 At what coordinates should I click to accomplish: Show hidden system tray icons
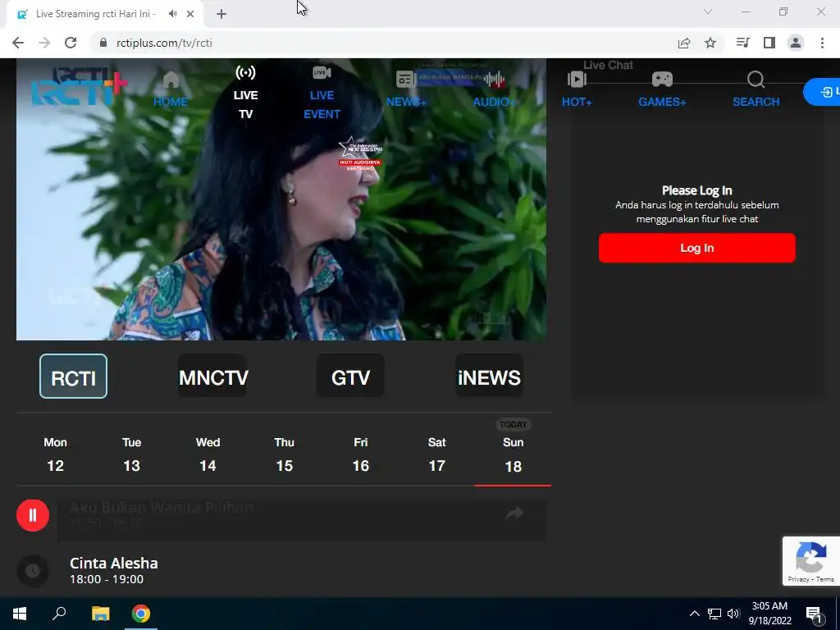[694, 614]
